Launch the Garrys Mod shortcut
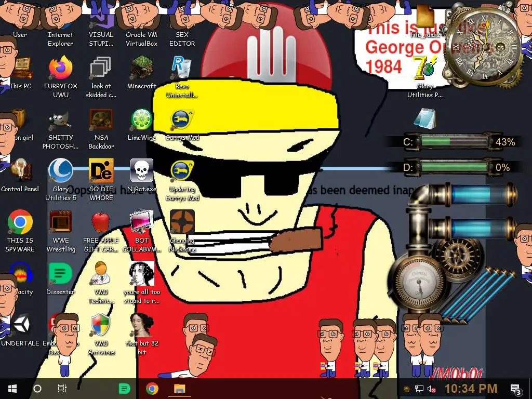The image size is (532, 399). click(182, 120)
